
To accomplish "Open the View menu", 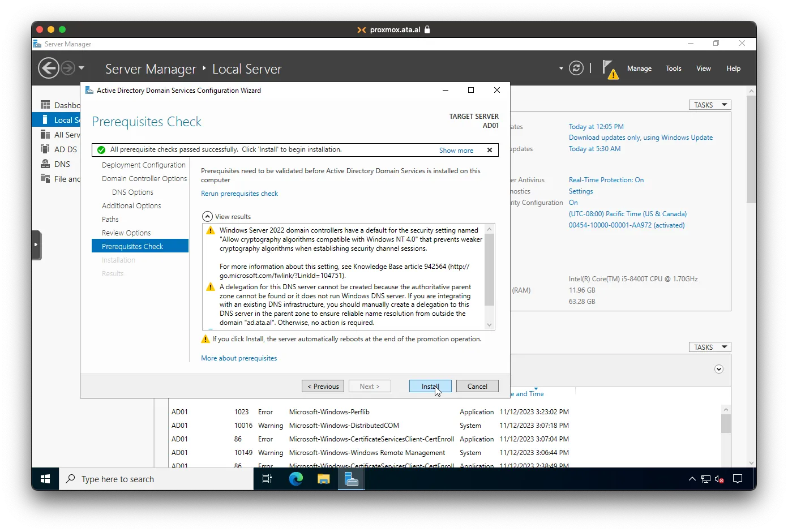I will 704,68.
